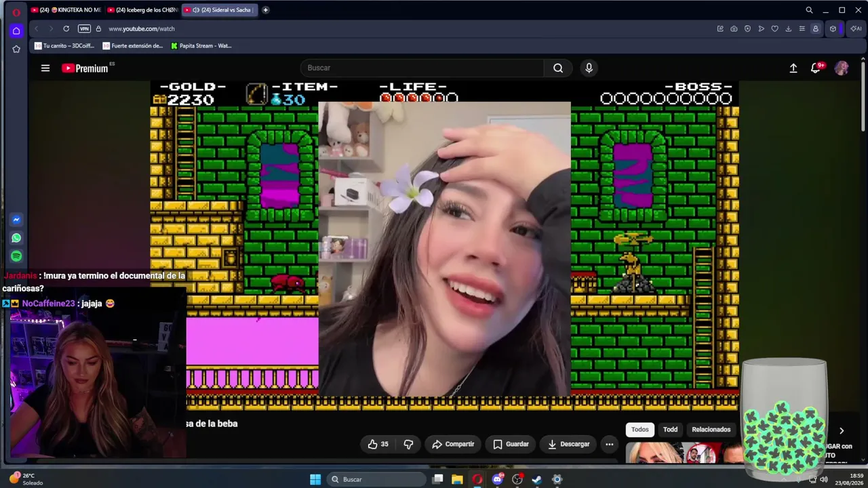The image size is (868, 488).
Task: Toggle the VPN badge in address bar
Action: click(84, 28)
